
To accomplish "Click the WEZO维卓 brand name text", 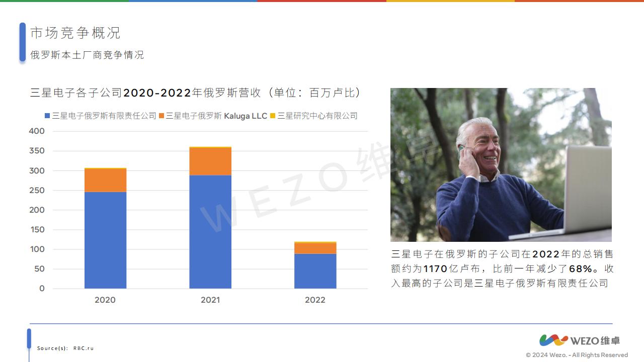I will 595,341.
